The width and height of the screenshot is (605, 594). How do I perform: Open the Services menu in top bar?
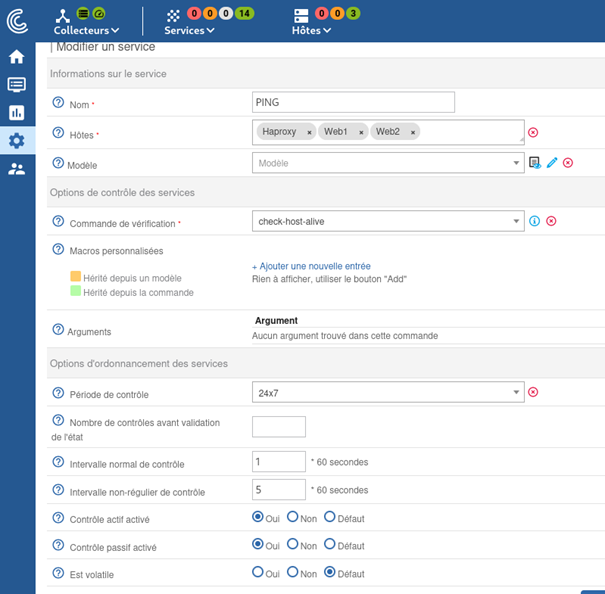coord(189,30)
